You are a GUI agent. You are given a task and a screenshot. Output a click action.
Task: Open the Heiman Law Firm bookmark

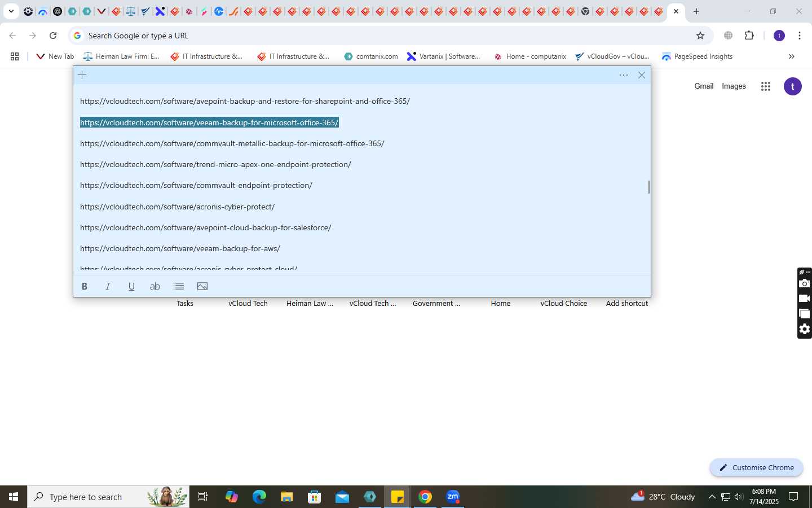coord(122,56)
